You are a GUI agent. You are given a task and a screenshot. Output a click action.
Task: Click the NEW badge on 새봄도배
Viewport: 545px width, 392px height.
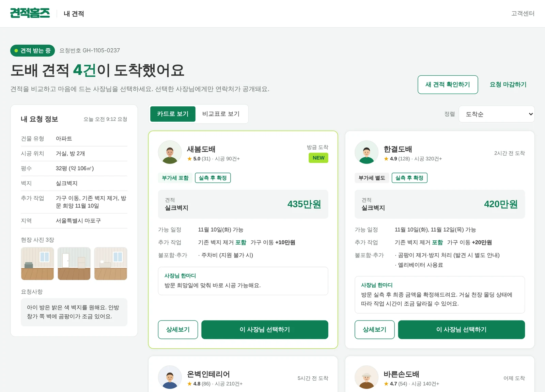[x=318, y=158]
